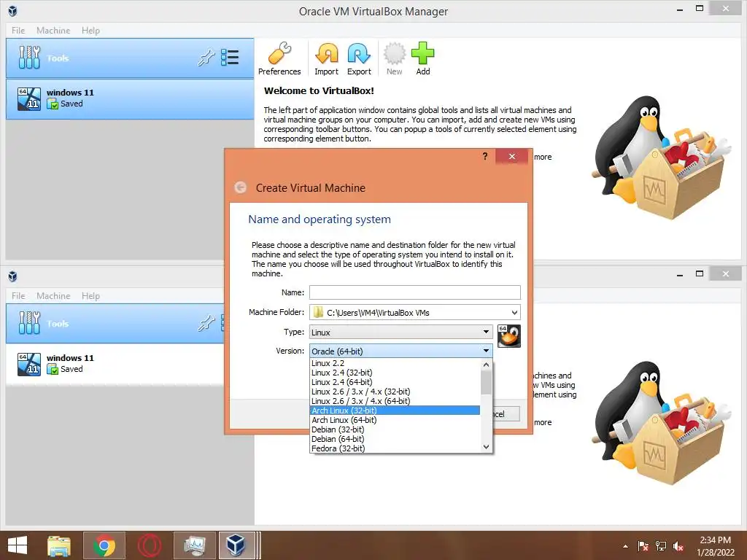Open the Help menu in the top window
Viewport: 747px width, 560px height.
[90, 31]
